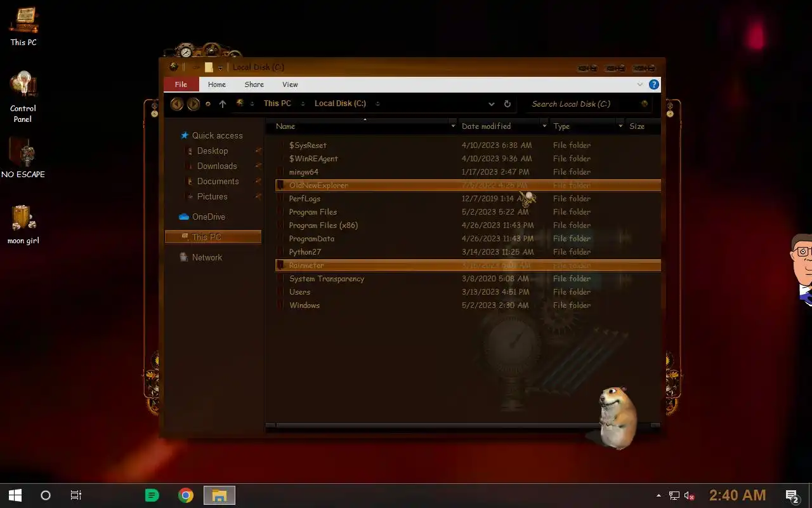Switch to the Share ribbon tab
Image resolution: width=812 pixels, height=508 pixels.
(254, 84)
